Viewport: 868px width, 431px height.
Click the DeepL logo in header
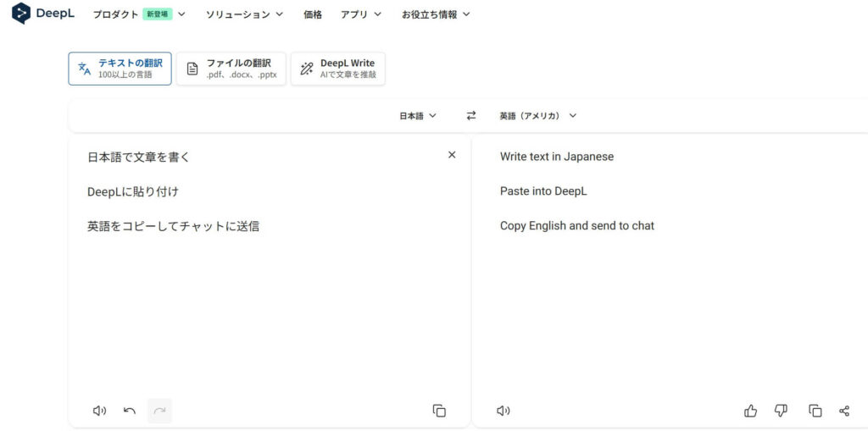pos(42,14)
